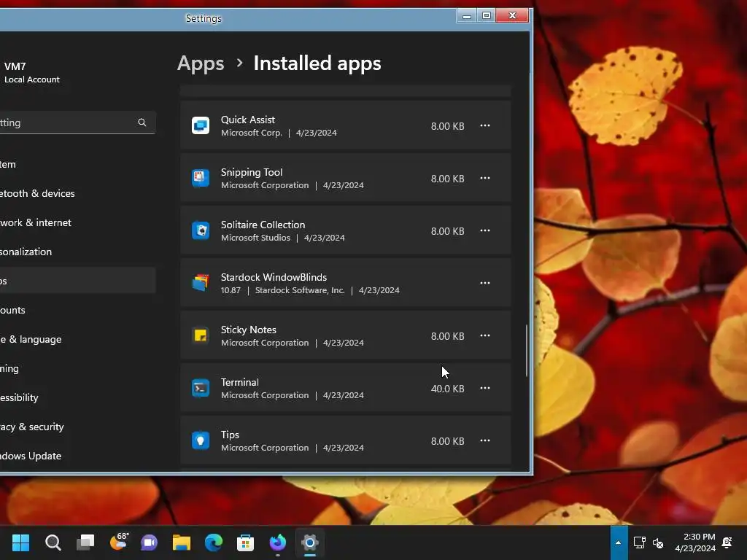Screen dimensions: 747x560
Task: Open more options for Quick Assist
Action: point(485,125)
